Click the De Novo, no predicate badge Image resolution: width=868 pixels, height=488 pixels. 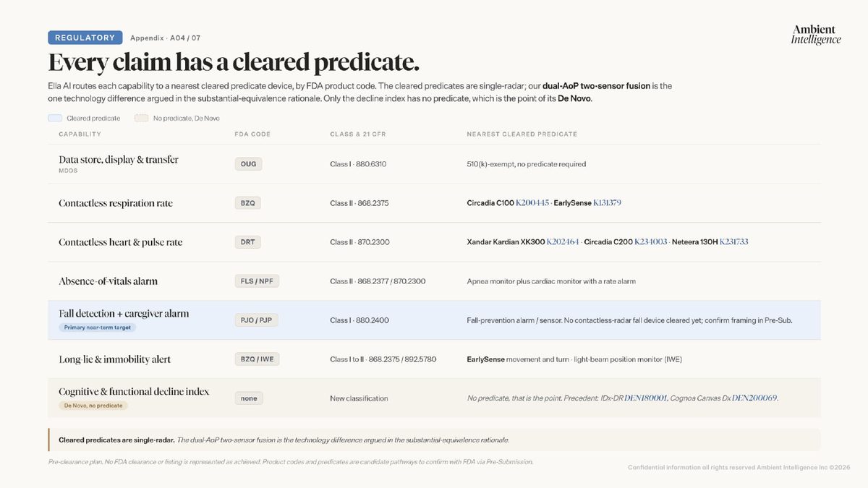(x=93, y=406)
